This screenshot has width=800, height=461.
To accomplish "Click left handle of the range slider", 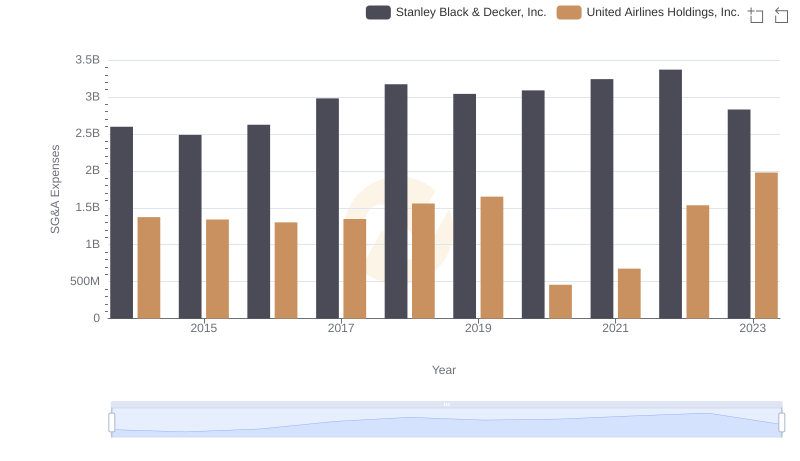I will (112, 423).
